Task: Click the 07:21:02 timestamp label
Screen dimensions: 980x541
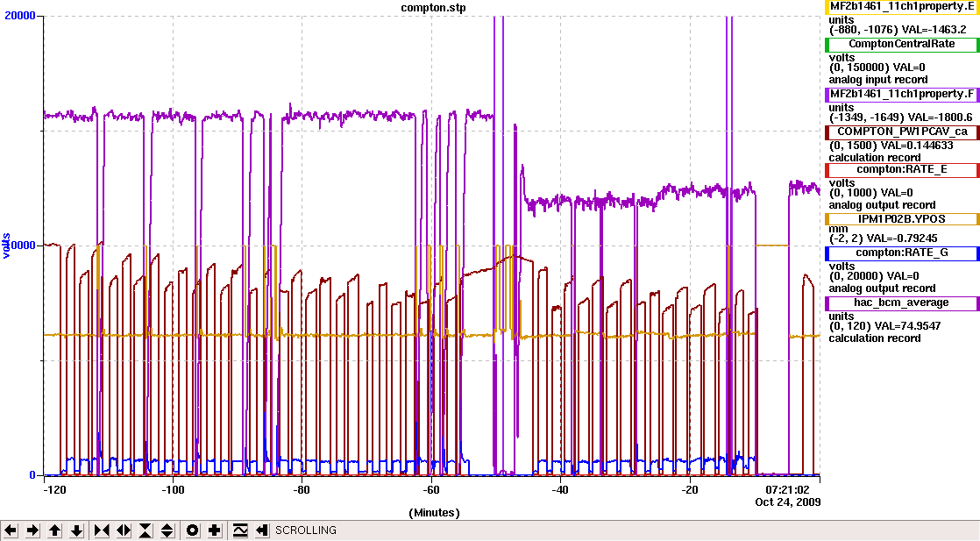Action: point(787,490)
